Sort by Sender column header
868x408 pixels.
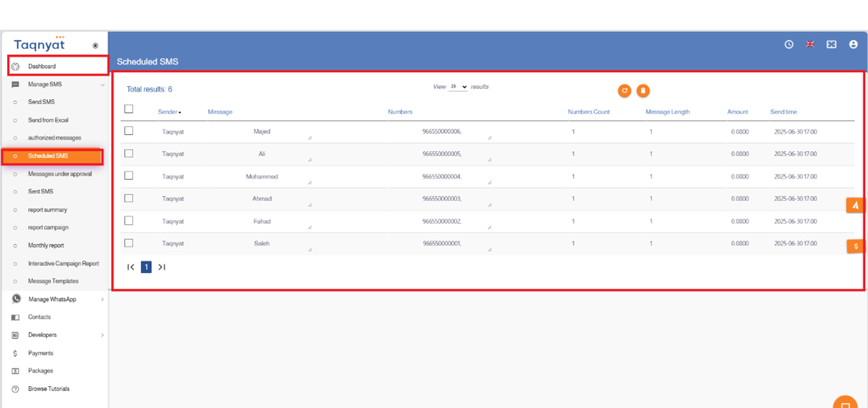coord(169,112)
